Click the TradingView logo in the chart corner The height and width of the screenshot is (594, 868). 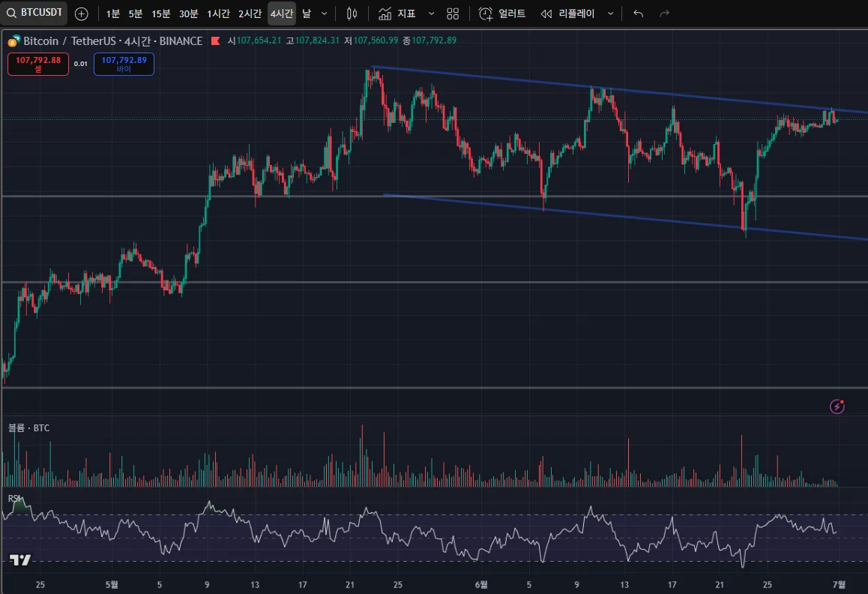(20, 560)
